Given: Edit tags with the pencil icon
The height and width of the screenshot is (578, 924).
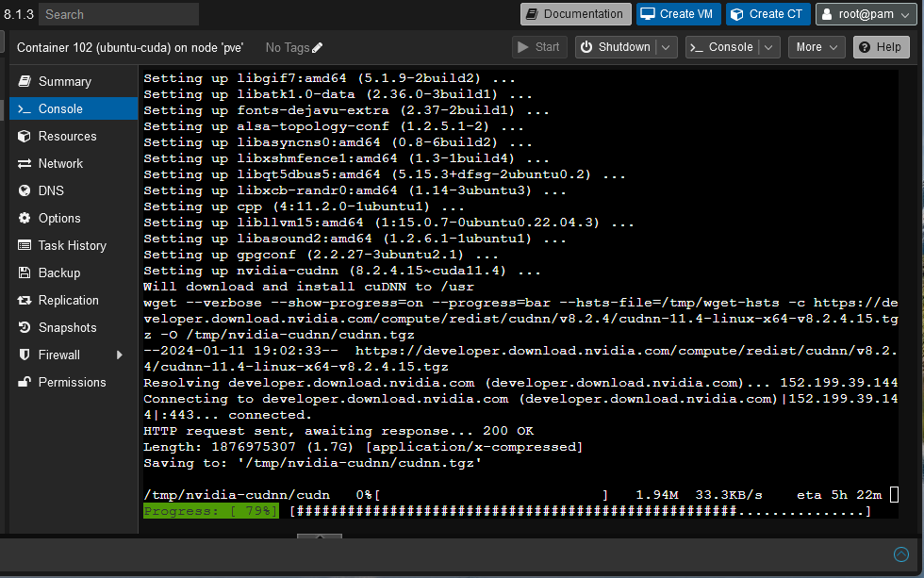Looking at the screenshot, I should point(317,48).
